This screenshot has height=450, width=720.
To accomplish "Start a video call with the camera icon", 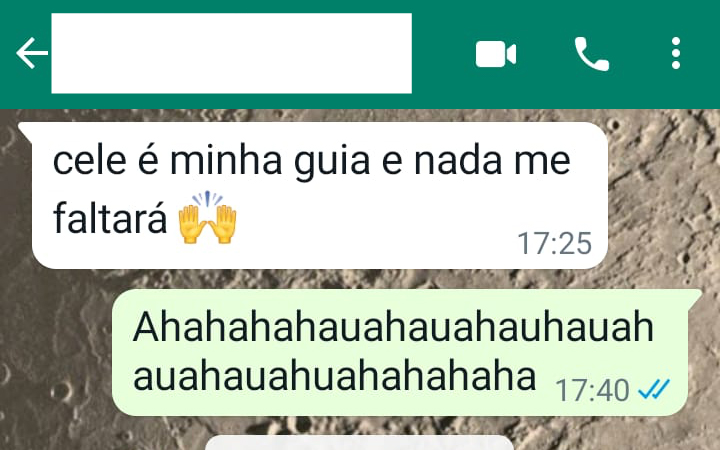I will [x=496, y=54].
